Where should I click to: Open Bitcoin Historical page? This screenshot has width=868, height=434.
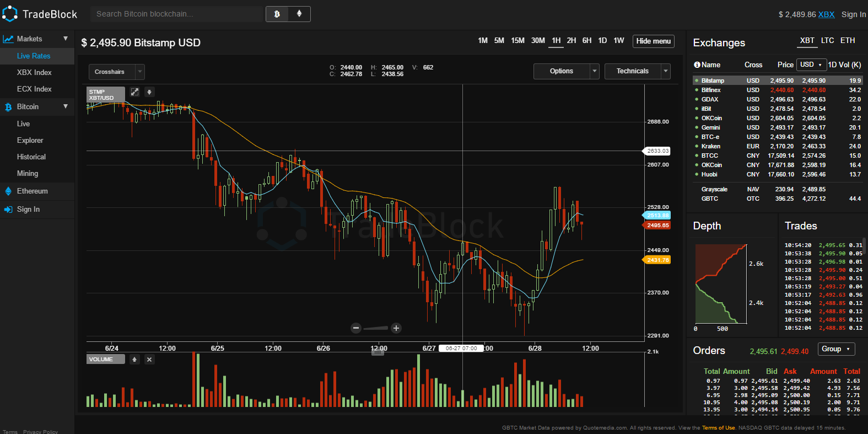coord(31,157)
